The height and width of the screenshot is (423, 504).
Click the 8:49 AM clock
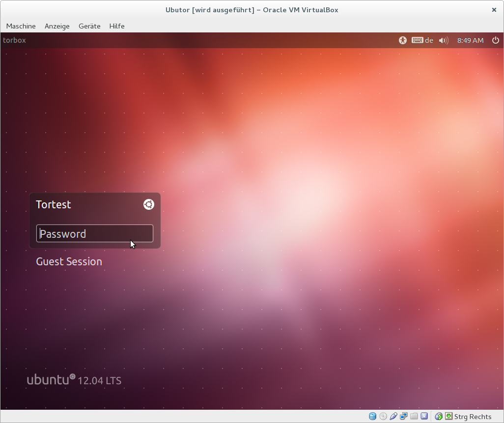[470, 40]
